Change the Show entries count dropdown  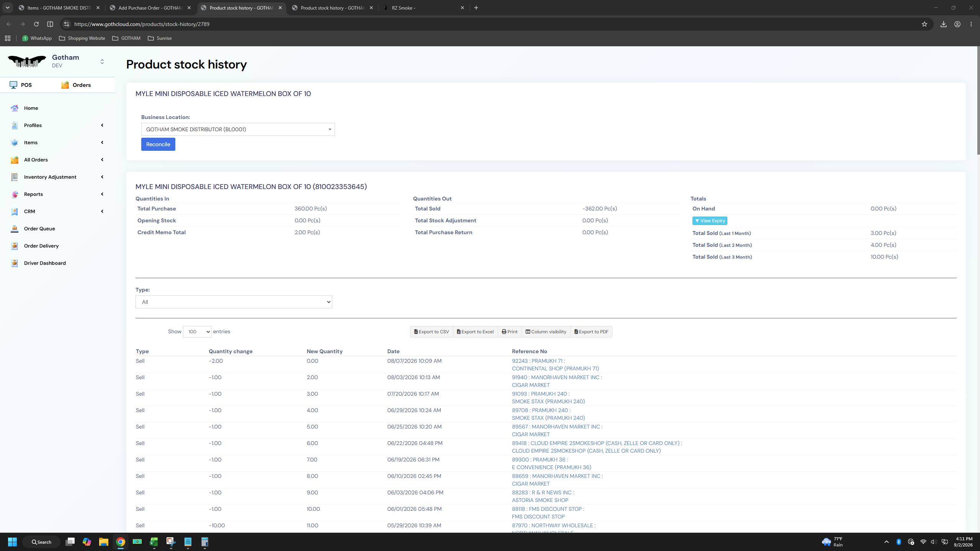pyautogui.click(x=197, y=332)
